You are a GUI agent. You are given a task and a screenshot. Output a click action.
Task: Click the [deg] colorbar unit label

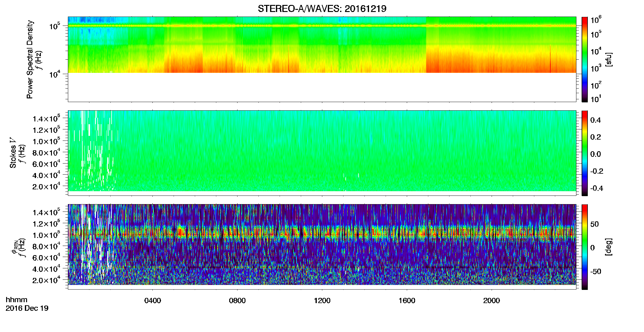click(609, 247)
